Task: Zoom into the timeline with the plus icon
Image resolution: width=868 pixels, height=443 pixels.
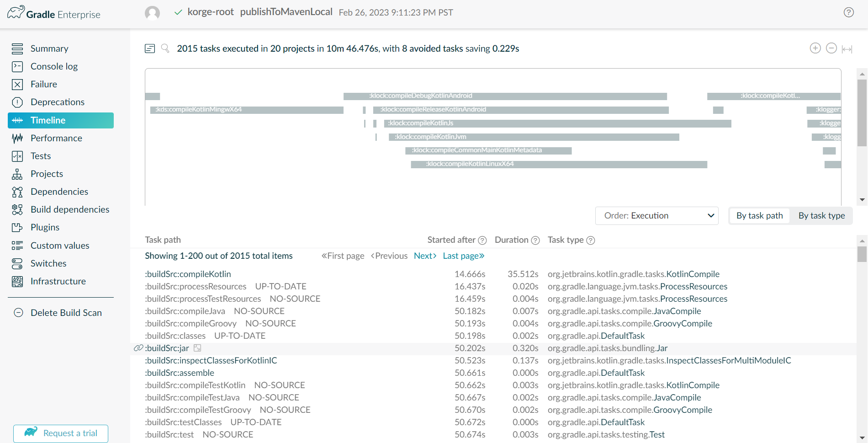Action: coord(815,48)
